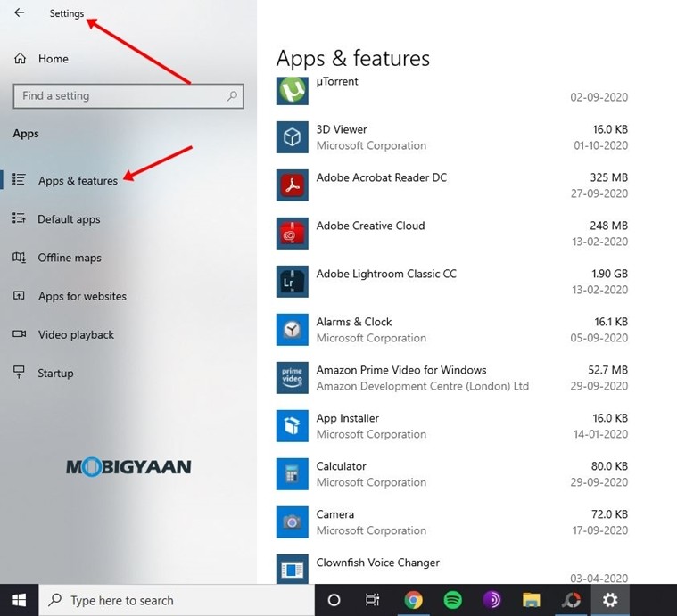Open Offline maps section
The height and width of the screenshot is (616, 677).
coord(70,258)
